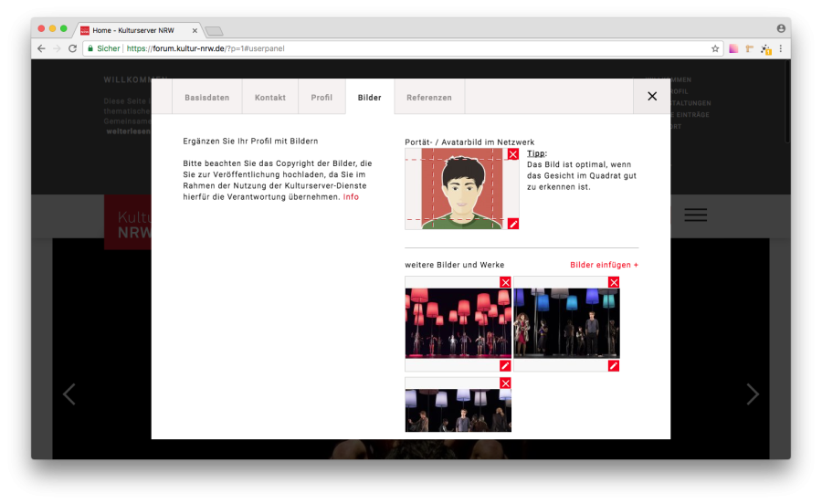Go to the Profil tab
The image size is (822, 504).
[x=321, y=97]
